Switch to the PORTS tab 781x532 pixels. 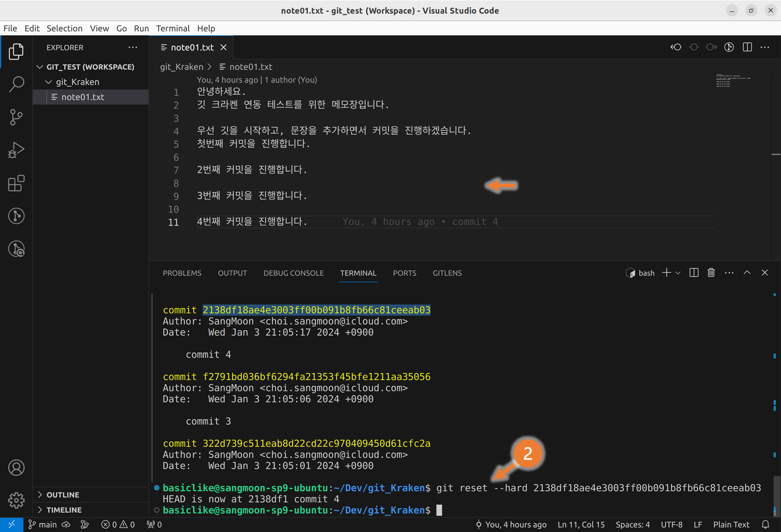pos(405,273)
